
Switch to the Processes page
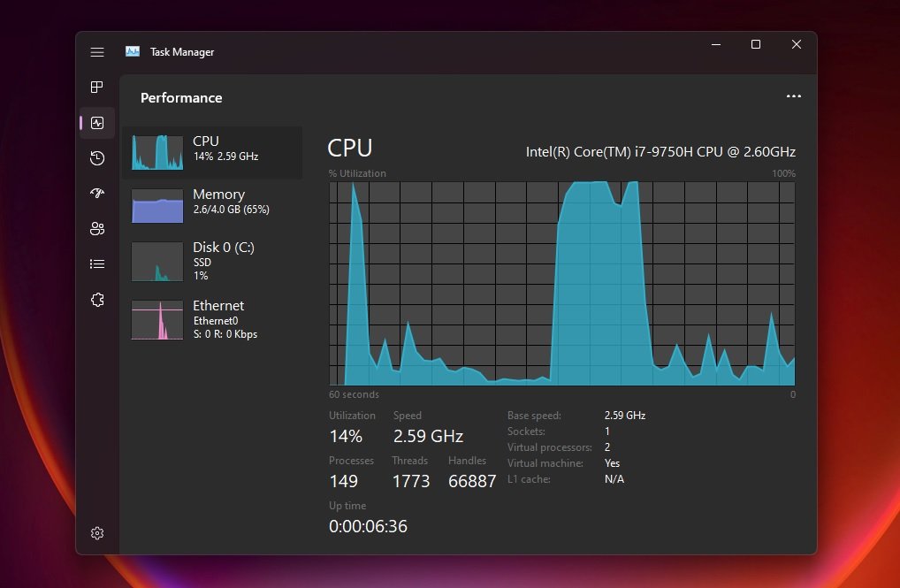click(97, 87)
